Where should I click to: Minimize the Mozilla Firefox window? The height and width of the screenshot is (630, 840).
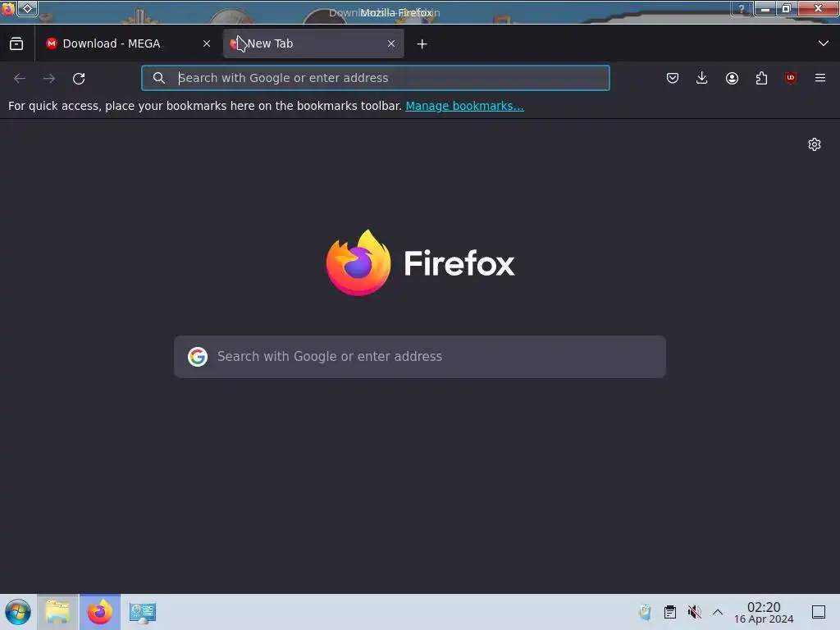[765, 8]
